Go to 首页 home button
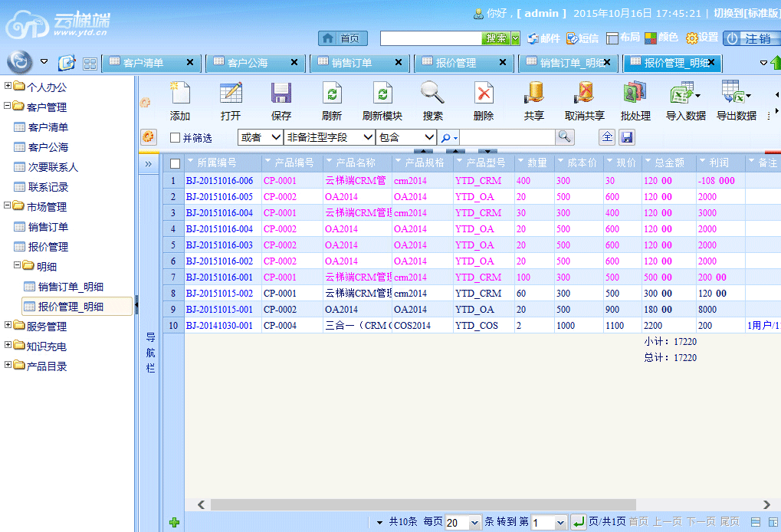781x532 pixels. pyautogui.click(x=343, y=38)
